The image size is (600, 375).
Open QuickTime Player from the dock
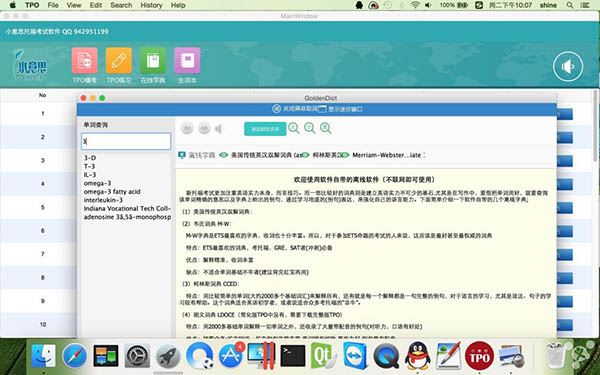(386, 355)
